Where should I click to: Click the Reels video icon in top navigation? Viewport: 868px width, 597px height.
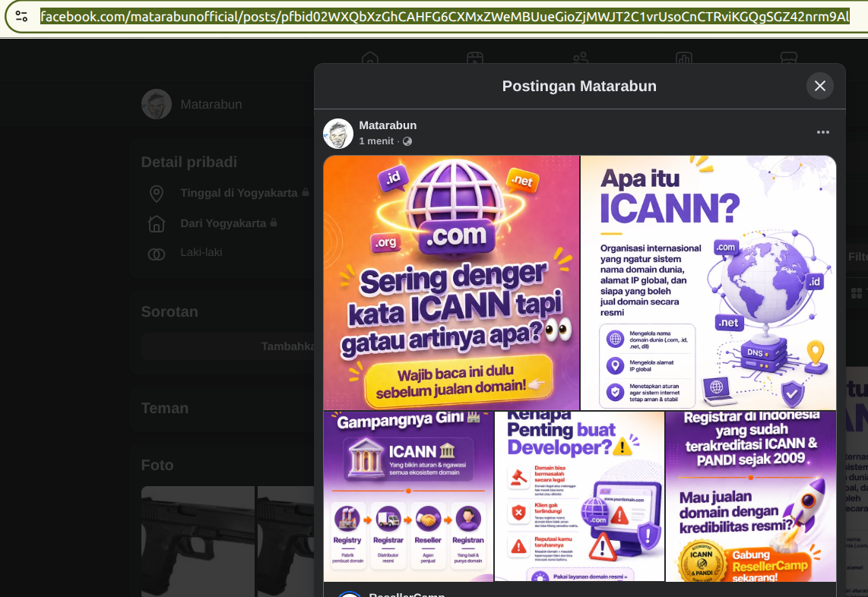(475, 58)
